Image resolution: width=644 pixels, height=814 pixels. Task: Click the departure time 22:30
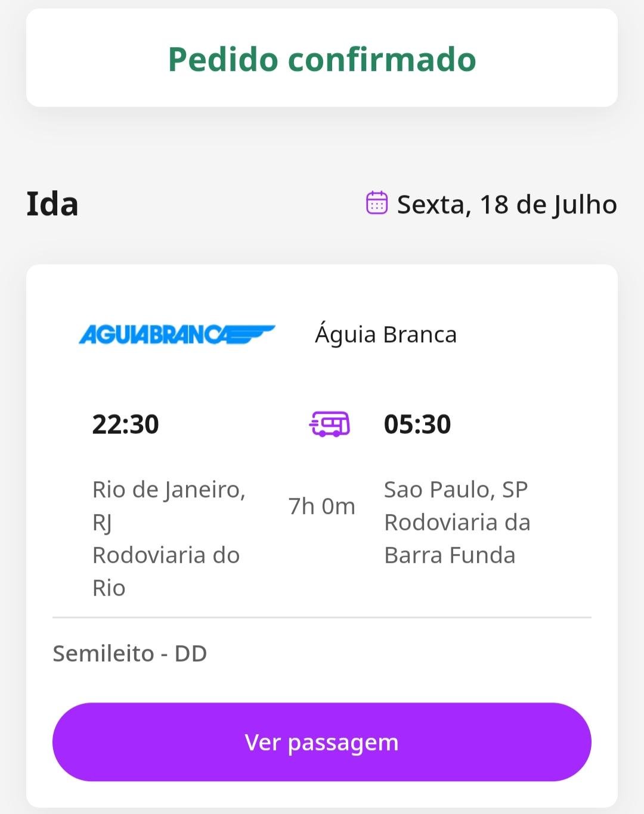coord(125,425)
